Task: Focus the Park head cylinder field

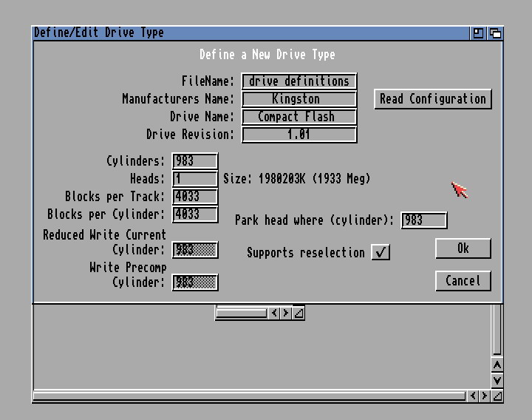Action: pyautogui.click(x=423, y=220)
